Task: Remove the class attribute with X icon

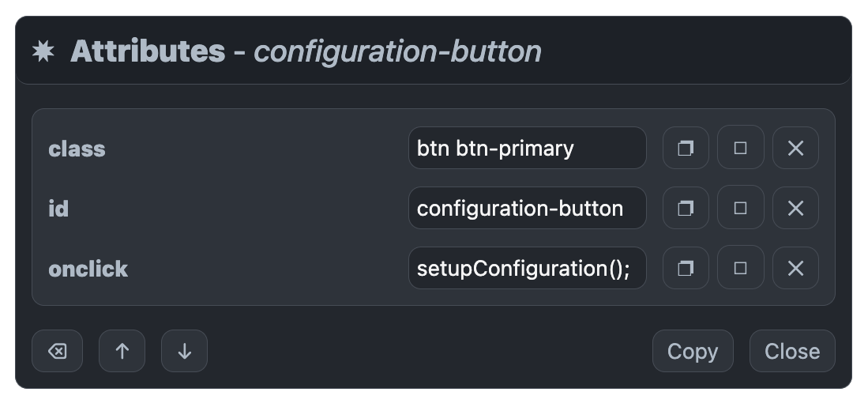Action: (795, 148)
